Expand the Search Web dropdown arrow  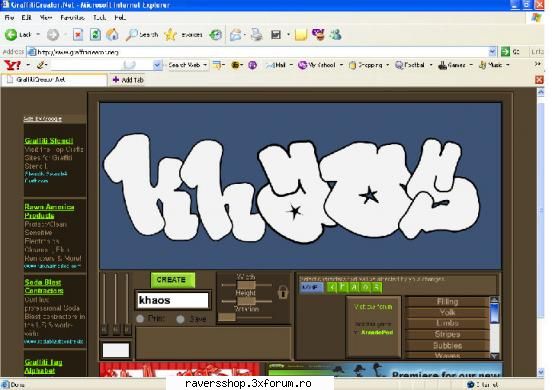point(205,65)
